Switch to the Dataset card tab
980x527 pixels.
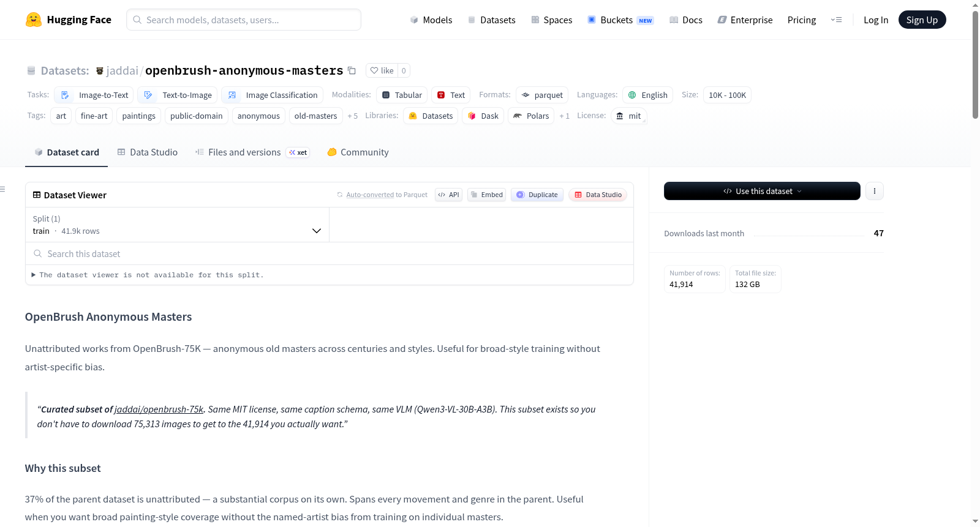tap(66, 152)
